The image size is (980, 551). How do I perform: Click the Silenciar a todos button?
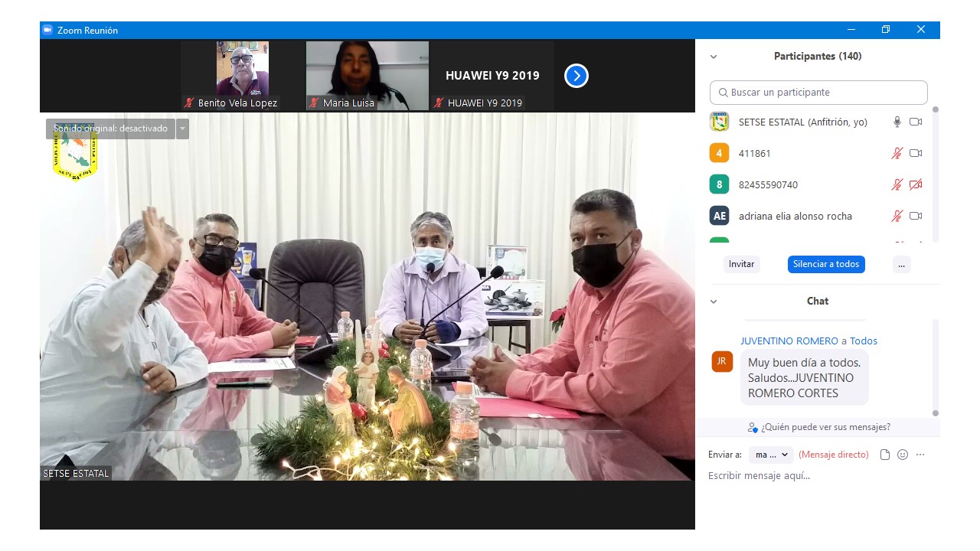pos(826,264)
